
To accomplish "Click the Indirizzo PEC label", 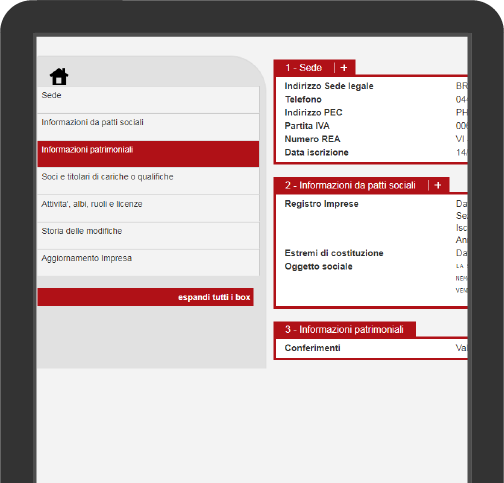I will click(x=313, y=113).
